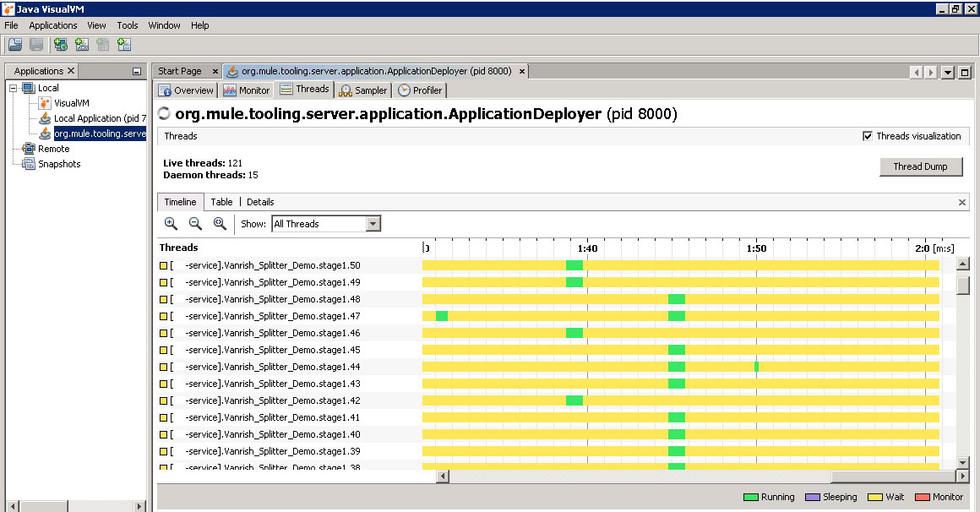The width and height of the screenshot is (980, 512).
Task: Click the yellow Wait legend swatch
Action: tap(875, 497)
